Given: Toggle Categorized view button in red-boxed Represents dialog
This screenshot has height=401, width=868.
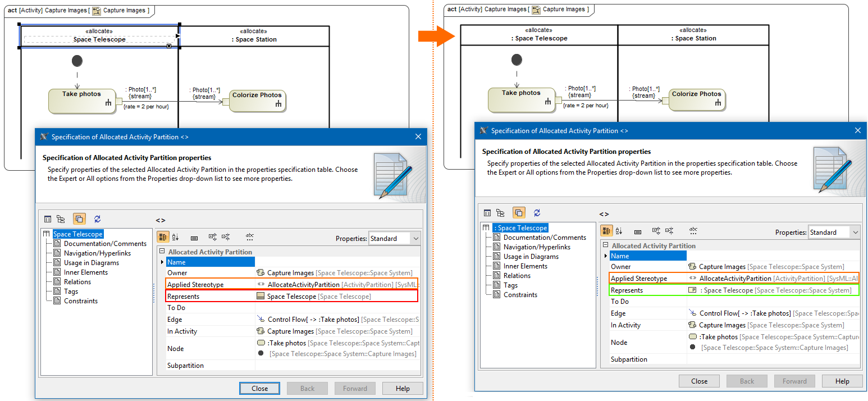Looking at the screenshot, I should click(x=163, y=238).
